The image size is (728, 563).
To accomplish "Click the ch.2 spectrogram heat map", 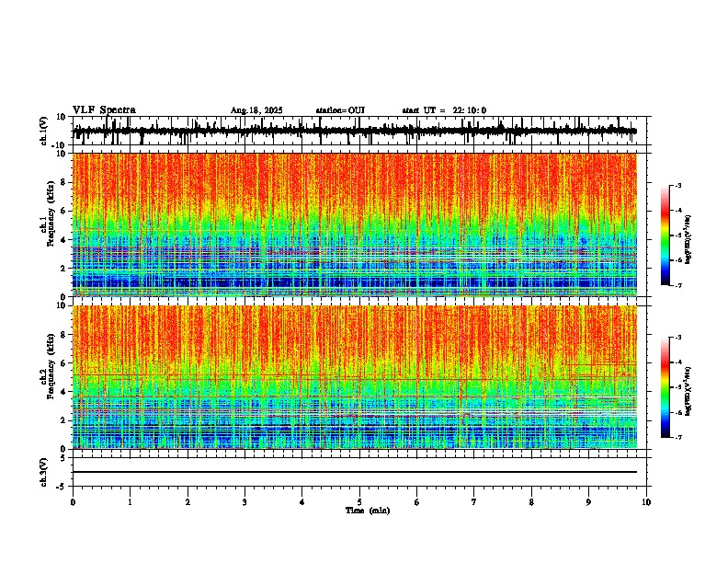I will coord(355,377).
